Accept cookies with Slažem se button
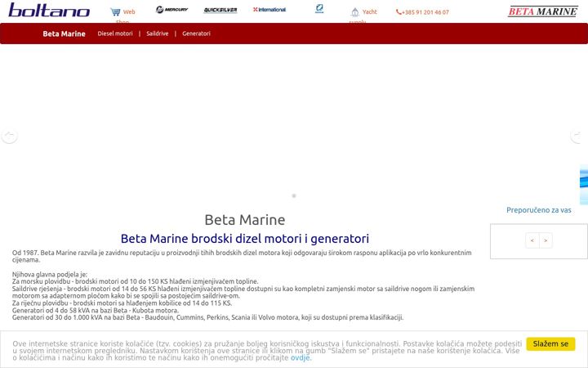Screen dimensions: 588x368 click(550, 343)
